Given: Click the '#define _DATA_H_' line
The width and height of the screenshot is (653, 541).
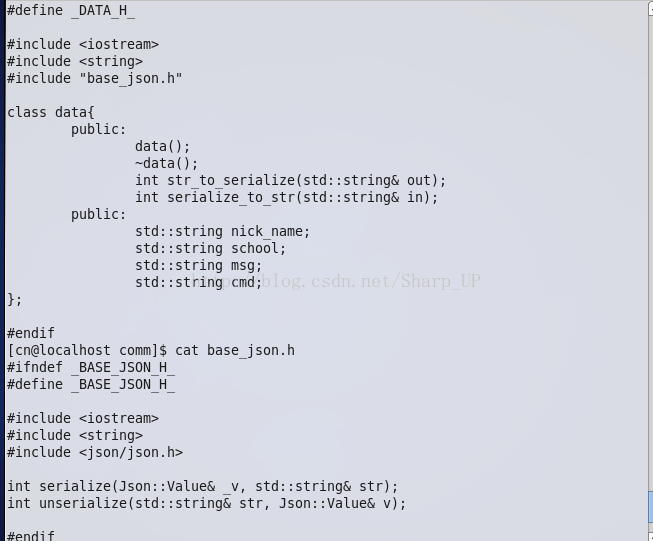Looking at the screenshot, I should [71, 10].
